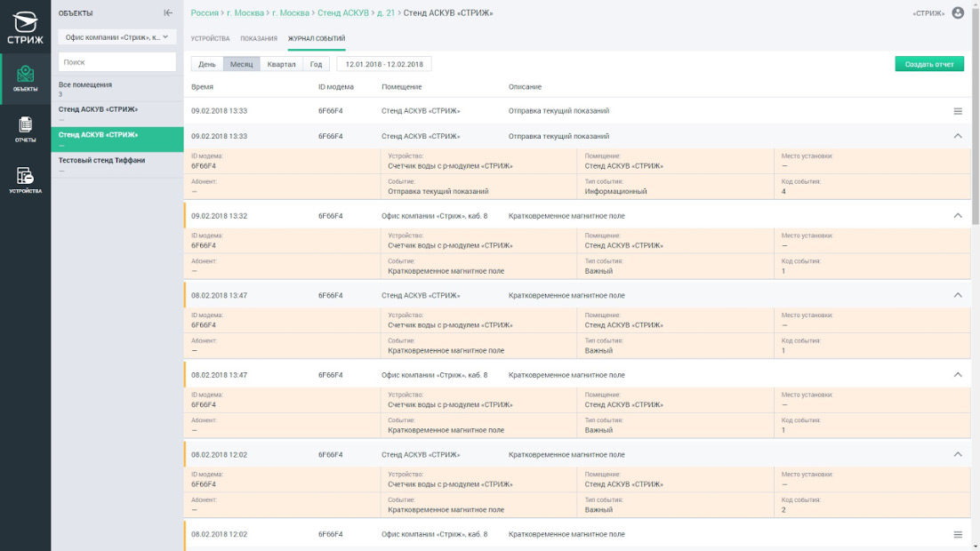
Task: Open the Офис компании «Стриж» object dropdown
Action: 116,37
